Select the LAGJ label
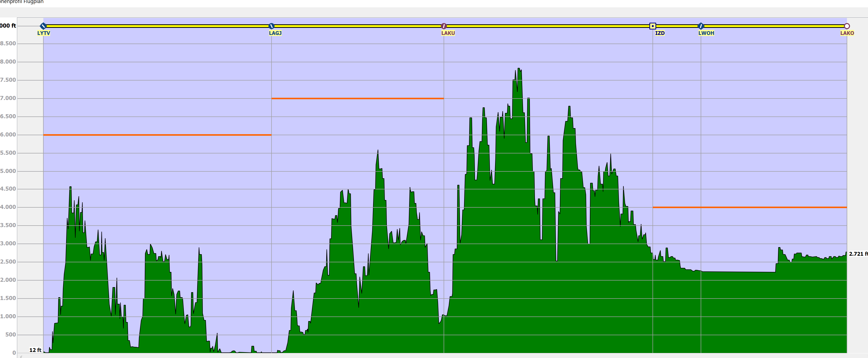This screenshot has height=358, width=868. [x=275, y=33]
